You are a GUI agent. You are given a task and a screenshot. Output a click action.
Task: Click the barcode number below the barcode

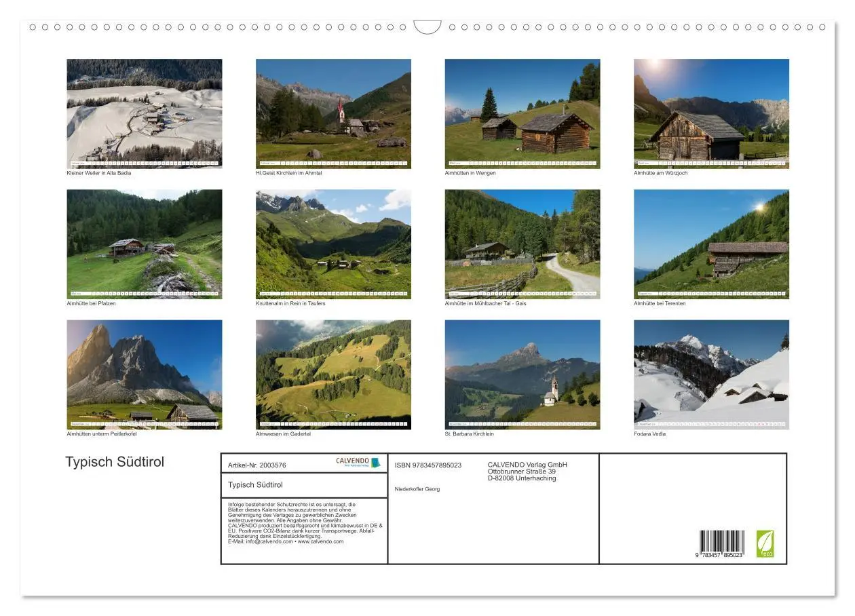point(718,556)
